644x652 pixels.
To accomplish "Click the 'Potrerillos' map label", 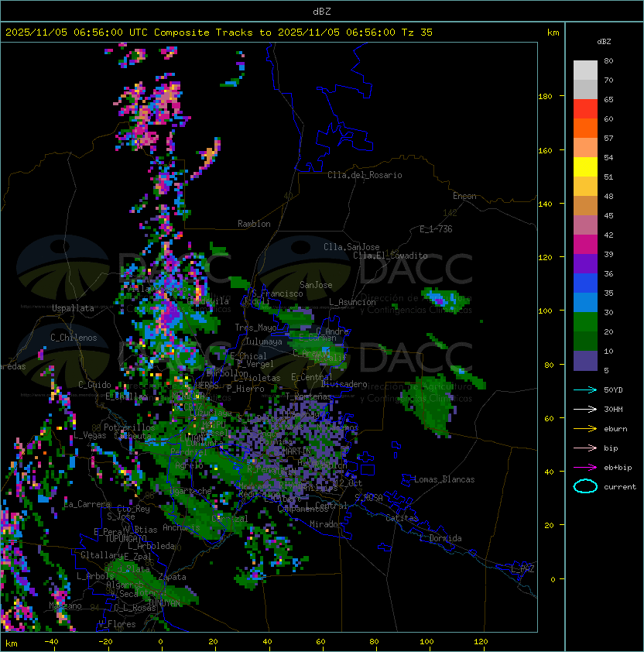I will (x=129, y=427).
